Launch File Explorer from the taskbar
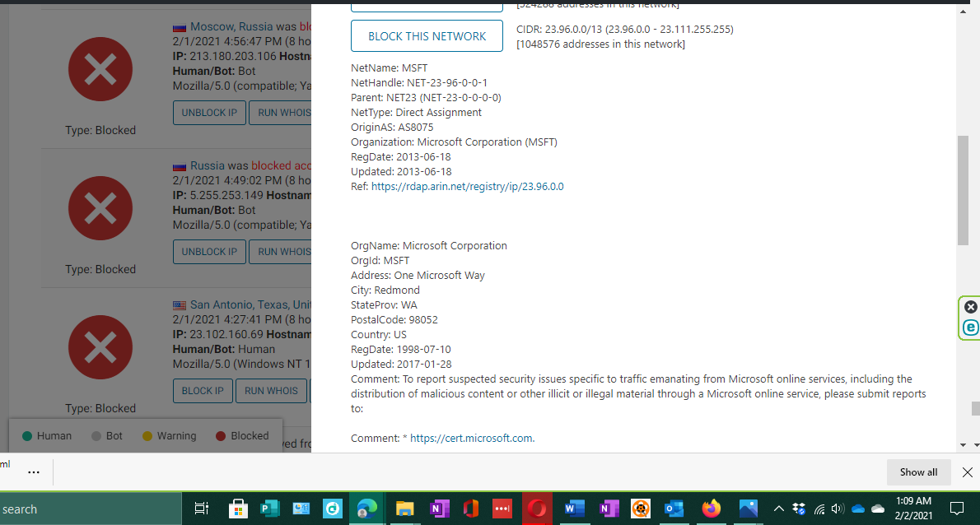This screenshot has width=980, height=525. [404, 509]
